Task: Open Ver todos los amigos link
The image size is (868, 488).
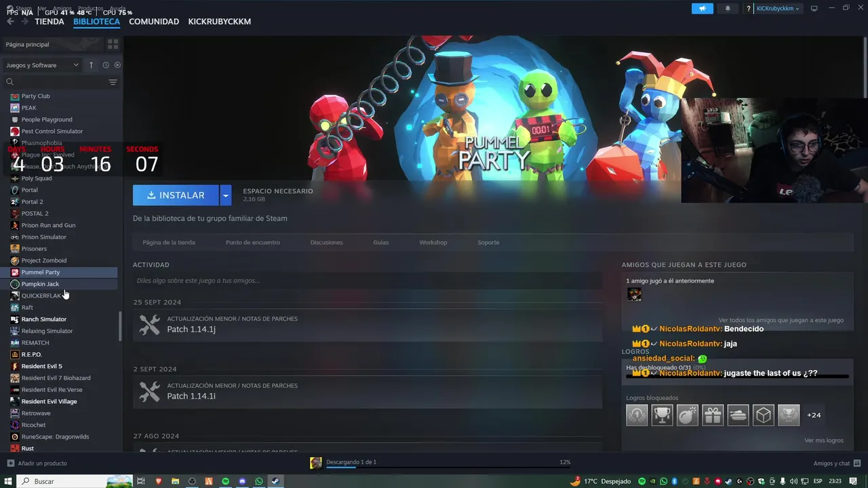Action: (781, 320)
